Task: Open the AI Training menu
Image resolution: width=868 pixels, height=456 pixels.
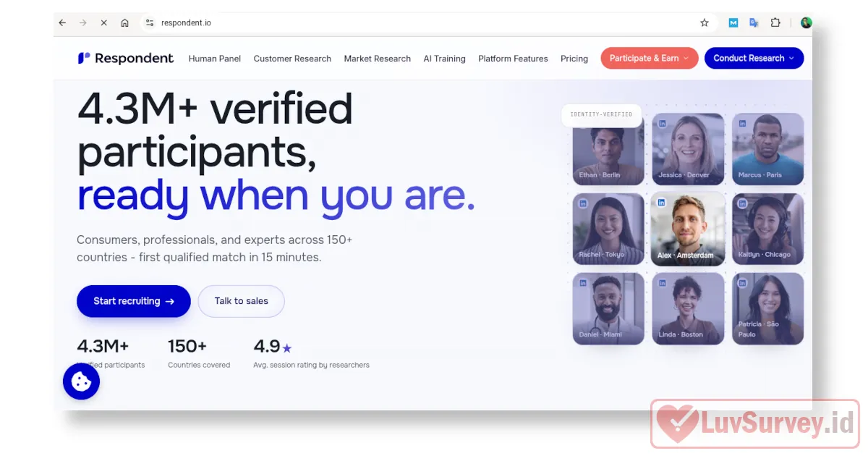Action: pos(444,59)
